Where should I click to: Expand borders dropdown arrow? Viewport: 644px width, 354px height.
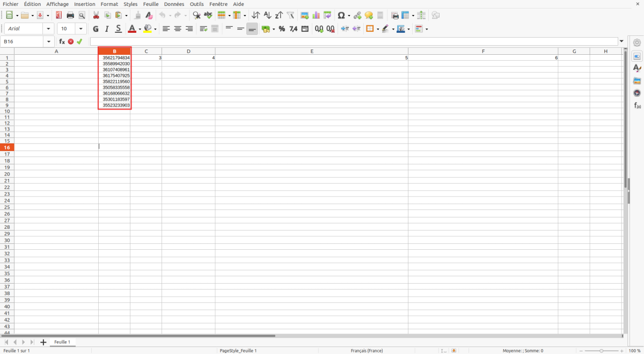[x=377, y=29]
